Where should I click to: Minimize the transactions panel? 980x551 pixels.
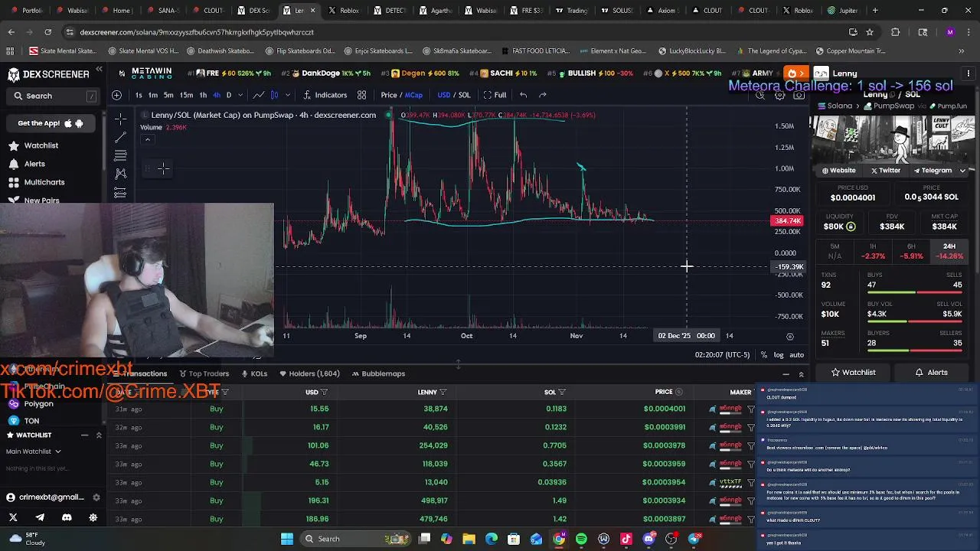[786, 374]
